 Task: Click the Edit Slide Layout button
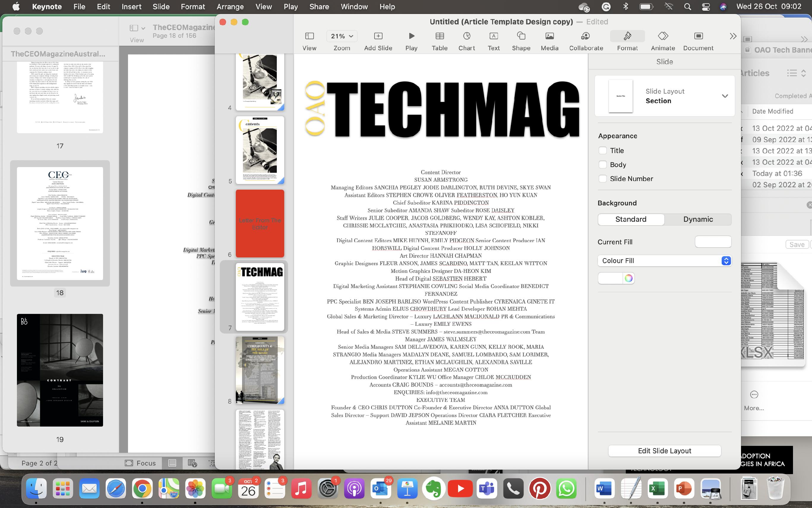pos(664,451)
